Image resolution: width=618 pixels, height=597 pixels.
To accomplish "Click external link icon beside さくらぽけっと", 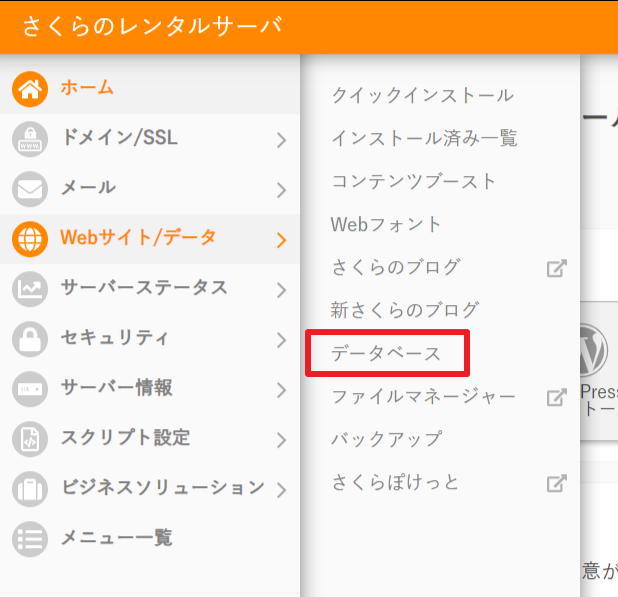I will (557, 483).
